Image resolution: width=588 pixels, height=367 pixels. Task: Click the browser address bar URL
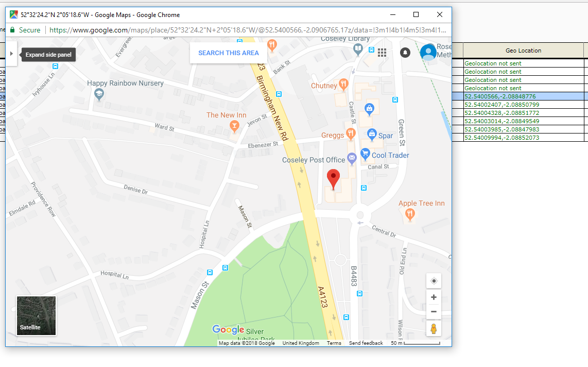[x=247, y=30]
